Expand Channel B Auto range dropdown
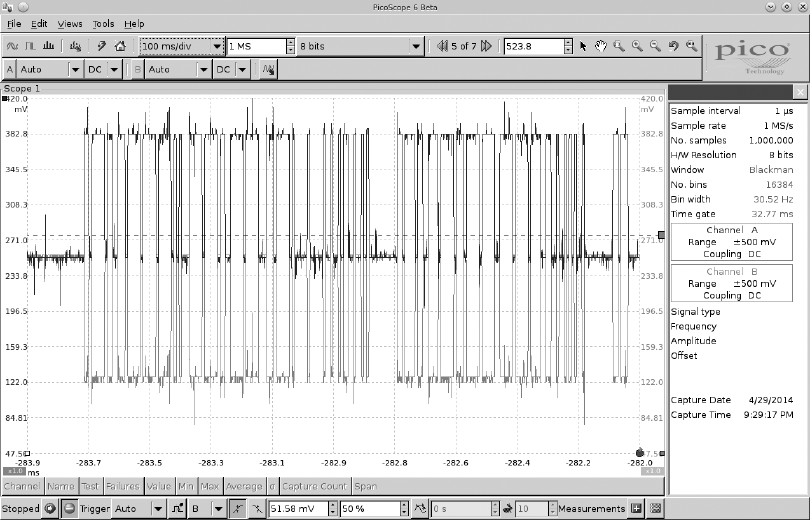Screen dimensions: 810x520 (x=204, y=69)
